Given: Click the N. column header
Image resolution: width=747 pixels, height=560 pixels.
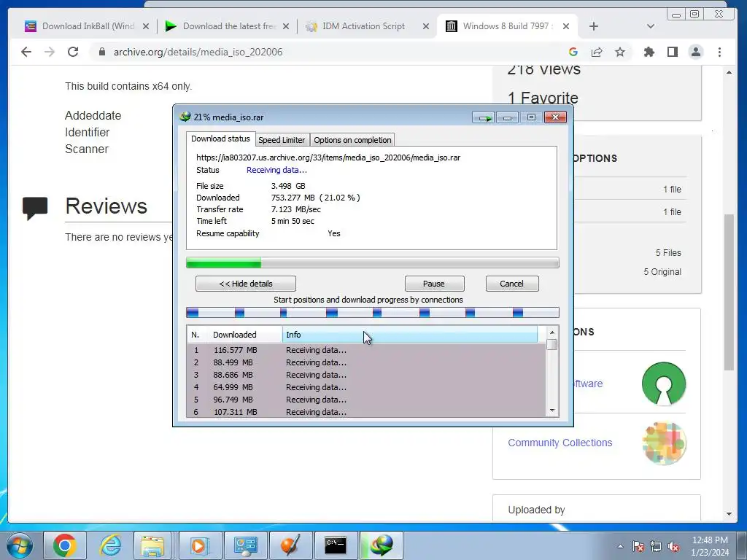Looking at the screenshot, I should pos(197,335).
